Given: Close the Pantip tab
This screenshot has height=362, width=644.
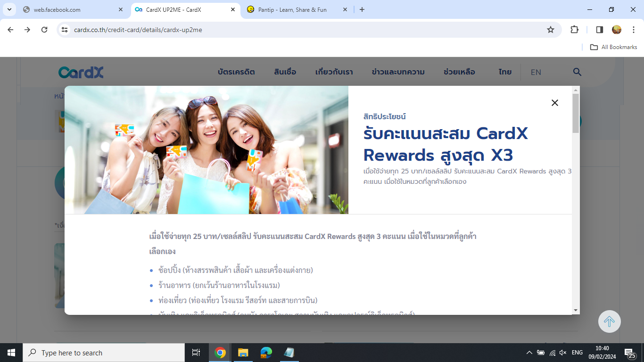Looking at the screenshot, I should tap(345, 9).
